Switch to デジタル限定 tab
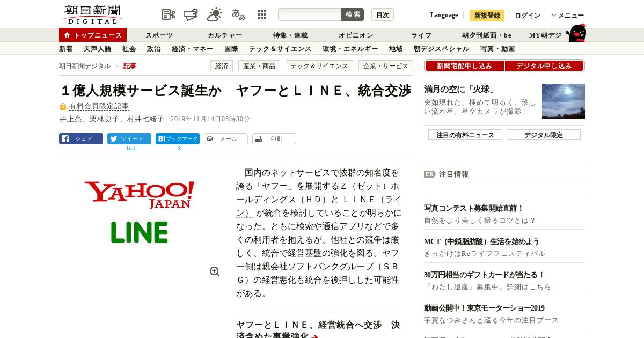The height and width of the screenshot is (338, 644). pos(544,135)
